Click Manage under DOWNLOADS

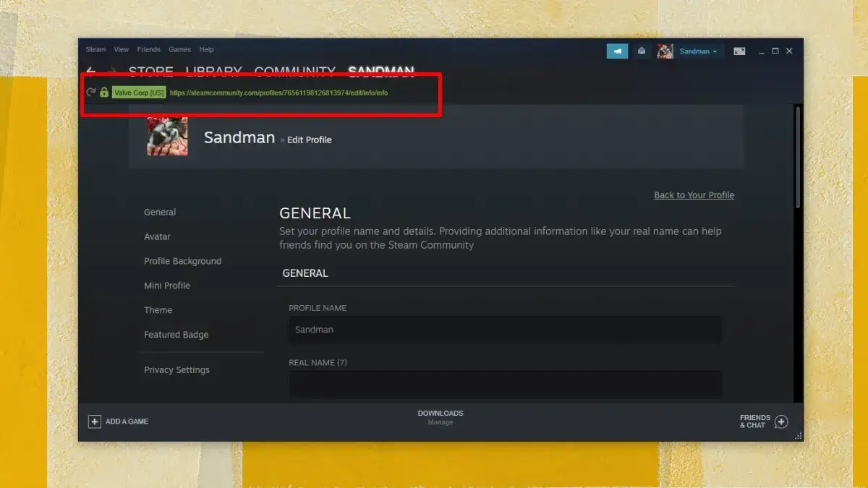pyautogui.click(x=441, y=421)
